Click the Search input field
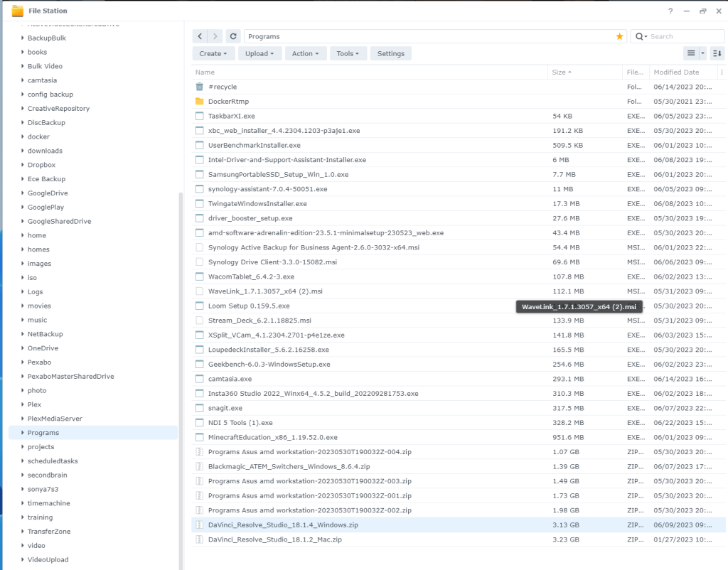The width and height of the screenshot is (728, 570). (x=685, y=36)
